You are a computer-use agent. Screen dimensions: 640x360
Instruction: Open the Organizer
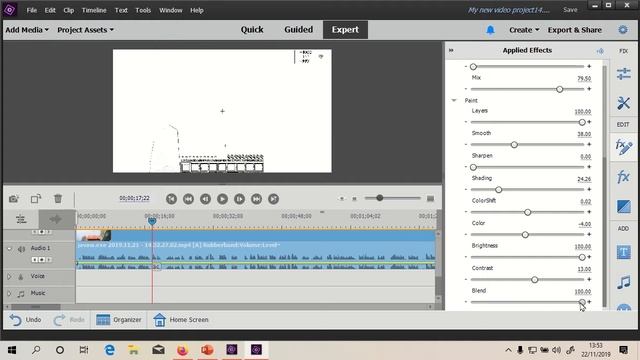119,320
